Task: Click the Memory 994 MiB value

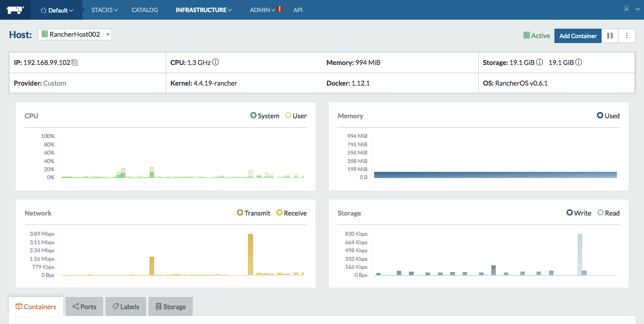Action: 368,63
